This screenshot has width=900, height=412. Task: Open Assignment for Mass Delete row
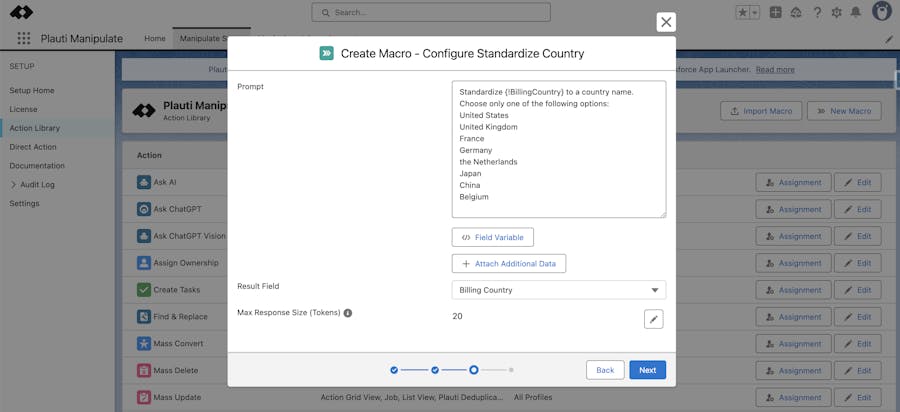793,371
